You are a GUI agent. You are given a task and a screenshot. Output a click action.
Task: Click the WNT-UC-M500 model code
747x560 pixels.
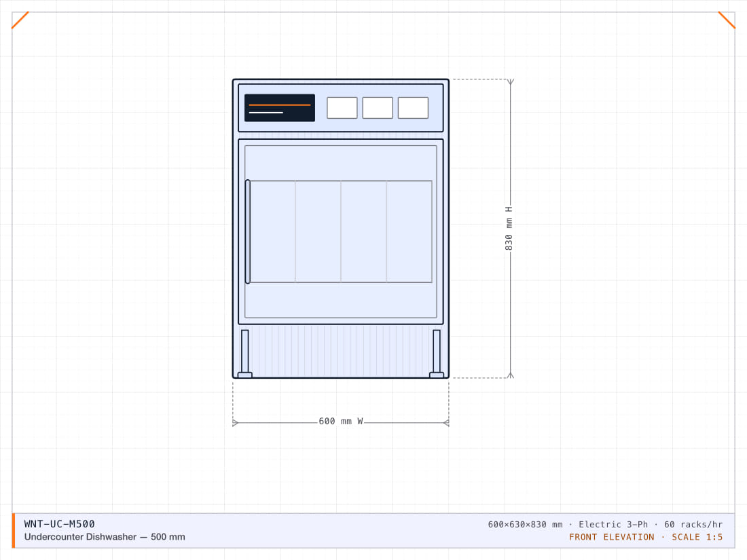pyautogui.click(x=60, y=524)
